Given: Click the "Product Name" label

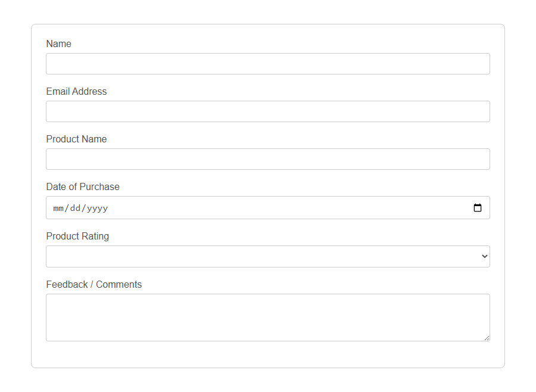Looking at the screenshot, I should coord(76,139).
